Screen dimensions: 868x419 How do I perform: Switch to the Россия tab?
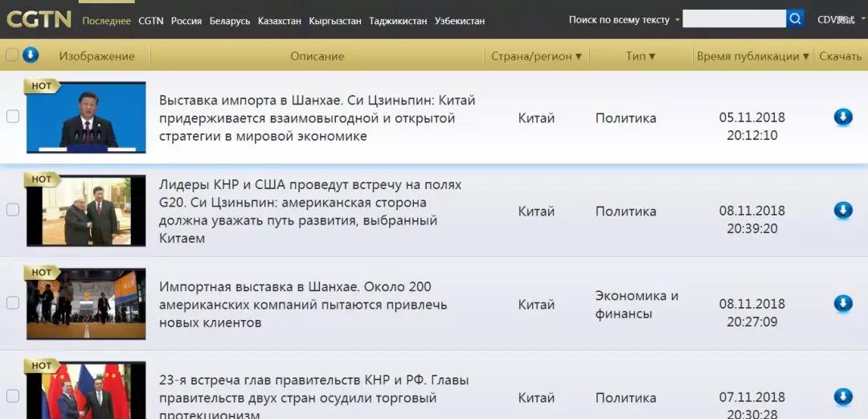click(186, 21)
